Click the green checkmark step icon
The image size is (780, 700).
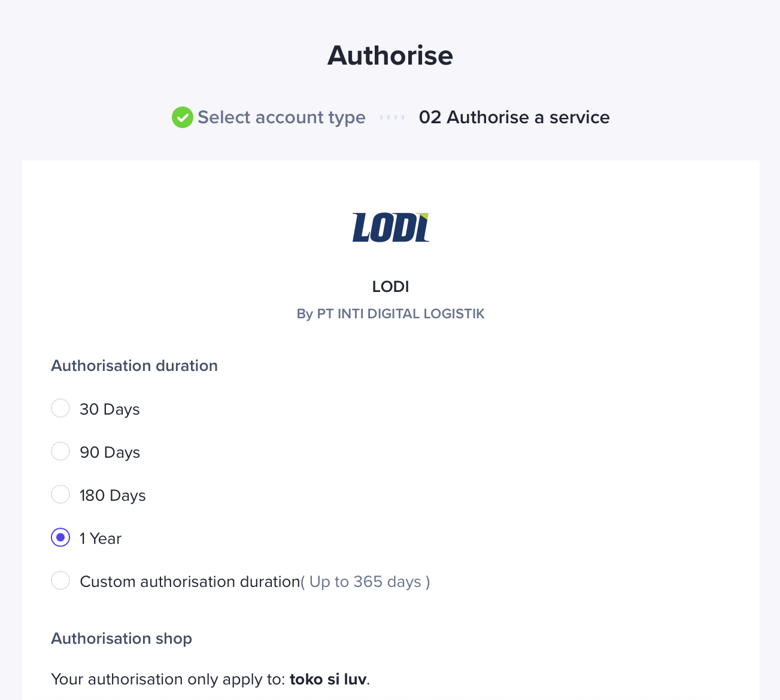(182, 117)
